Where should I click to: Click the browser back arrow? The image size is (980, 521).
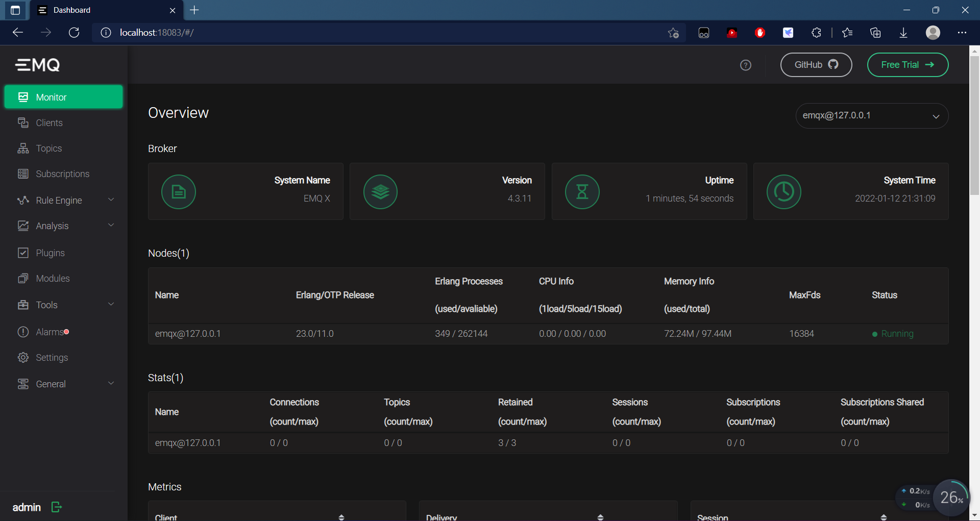[18, 33]
